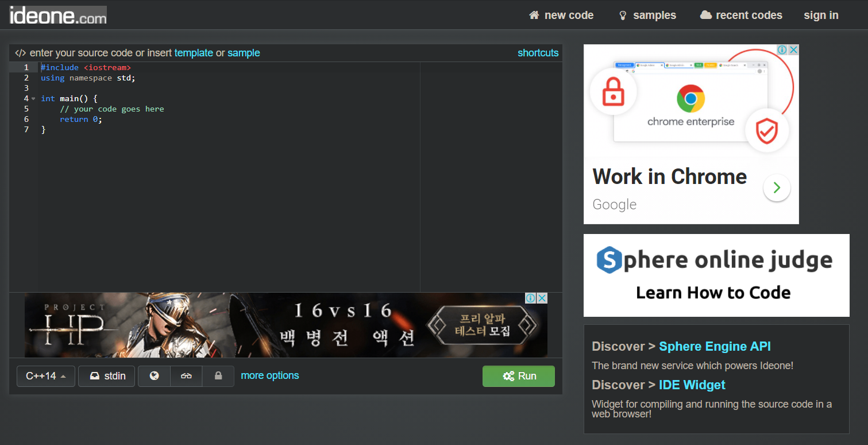
Task: Click the Project HP banner advertisement
Action: (x=286, y=325)
